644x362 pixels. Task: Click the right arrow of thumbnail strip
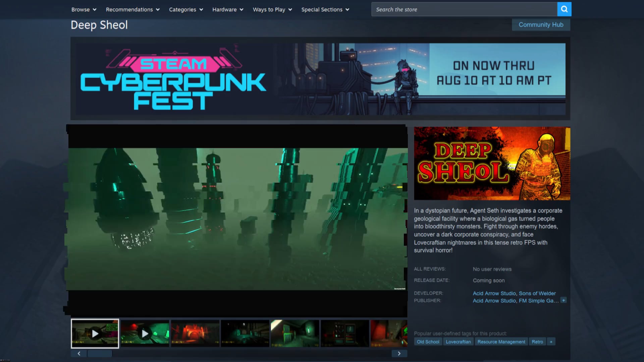(x=399, y=353)
